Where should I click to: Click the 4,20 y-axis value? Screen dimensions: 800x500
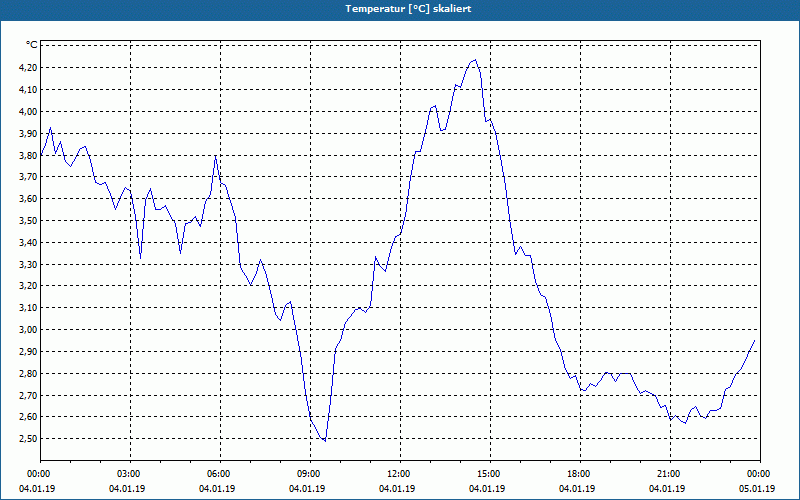(29, 68)
